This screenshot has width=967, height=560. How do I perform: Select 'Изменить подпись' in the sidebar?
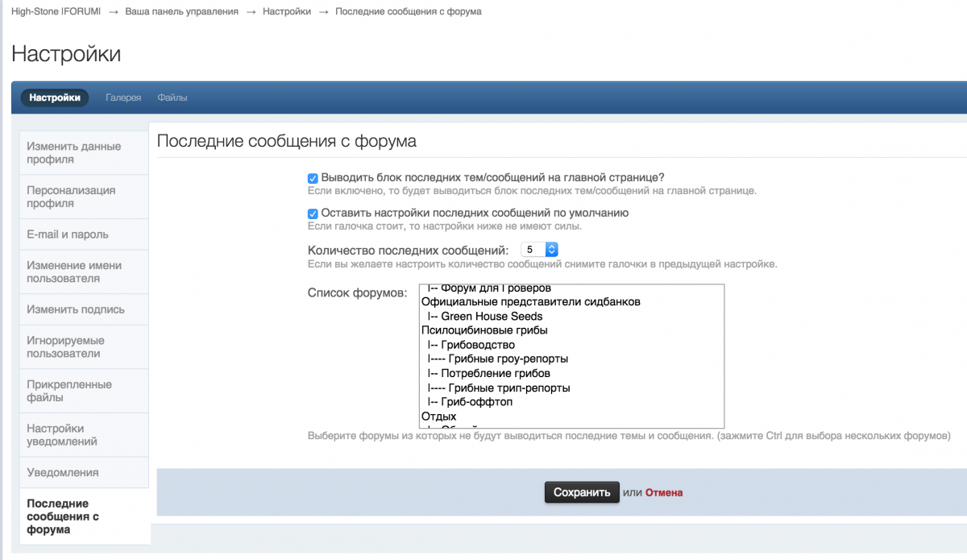click(84, 309)
